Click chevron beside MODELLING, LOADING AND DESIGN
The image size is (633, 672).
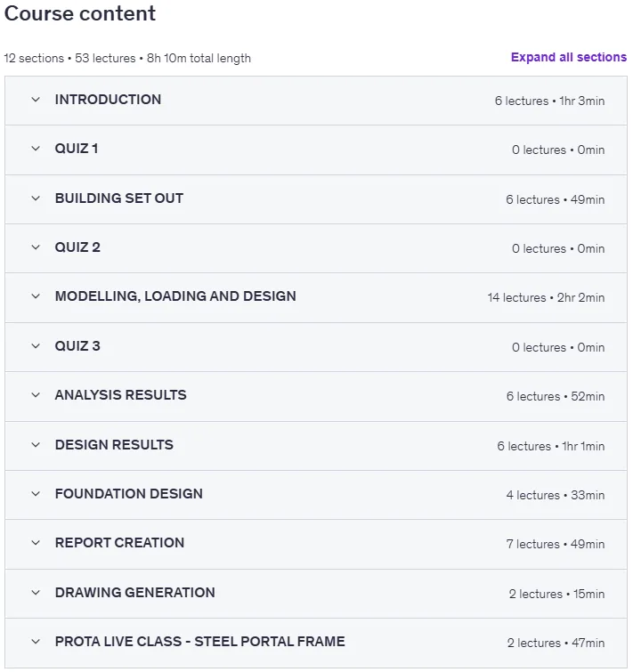(36, 296)
